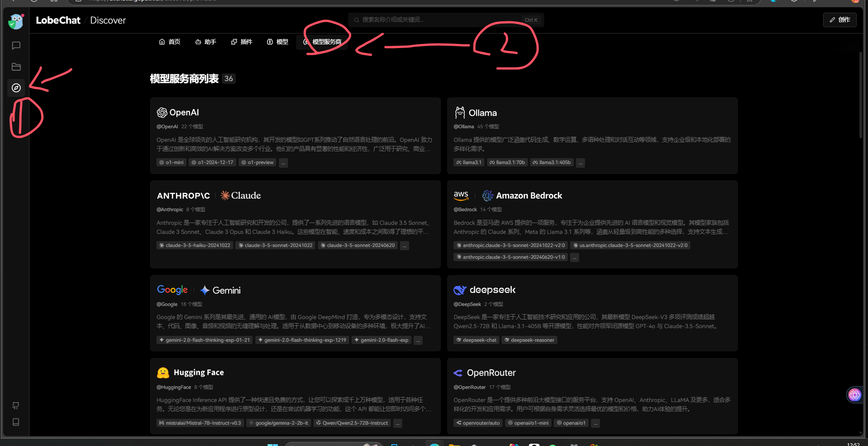Switch to the 模型 models tab
The height and width of the screenshot is (446, 868).
coord(278,42)
